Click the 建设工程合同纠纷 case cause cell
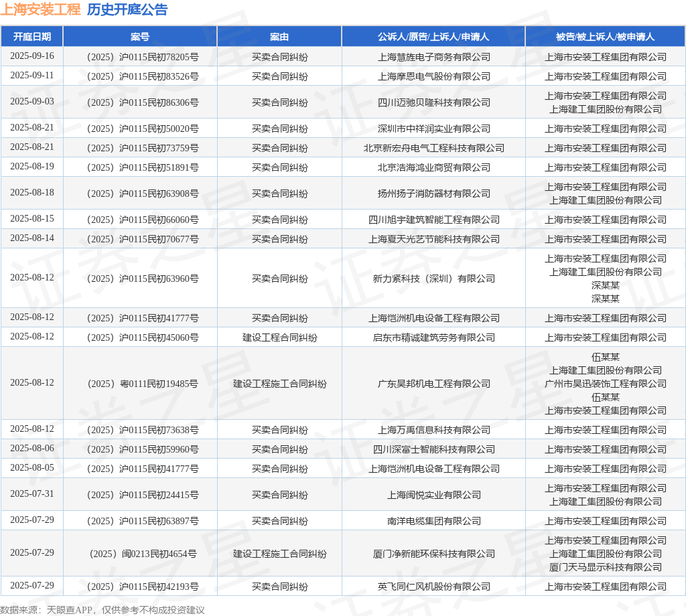The height and width of the screenshot is (616, 686). 279,337
